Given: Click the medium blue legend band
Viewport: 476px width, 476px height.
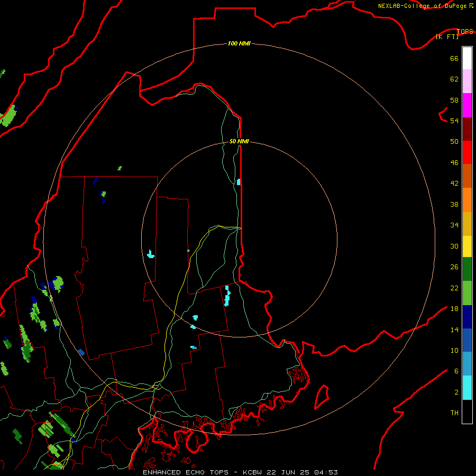Looking at the screenshot, I should (x=467, y=340).
